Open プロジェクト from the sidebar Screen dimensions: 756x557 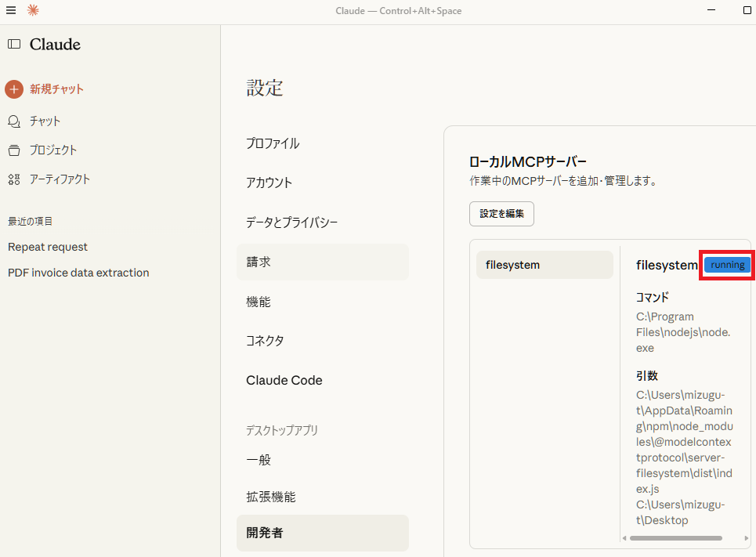[52, 150]
